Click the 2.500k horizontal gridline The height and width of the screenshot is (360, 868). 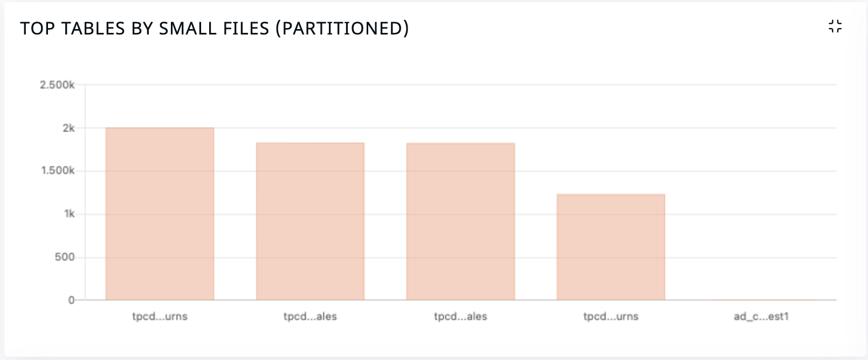point(460,85)
